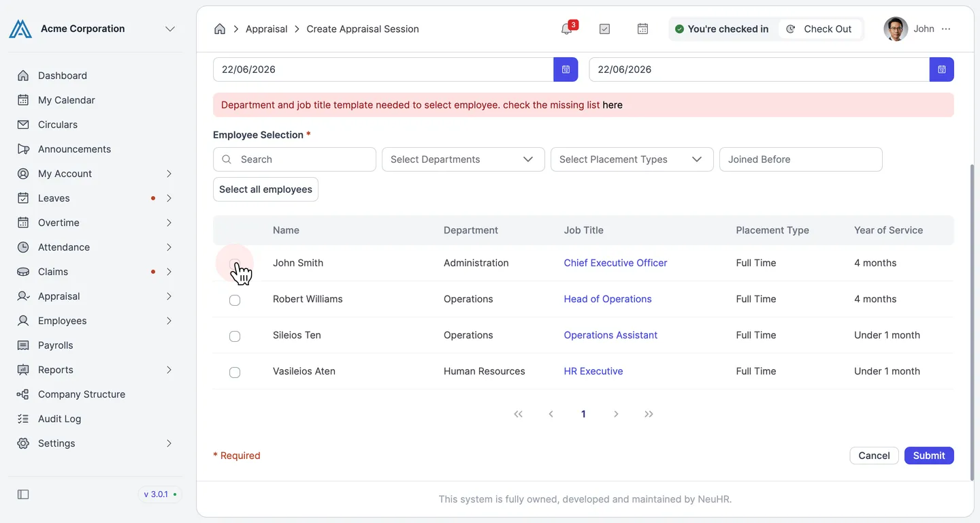Open the Select Departments dropdown
This screenshot has width=980, height=523.
tap(463, 159)
